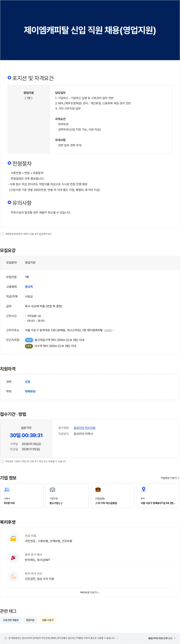Click the 회사 내규에 따름 salary text

click(x=43, y=306)
